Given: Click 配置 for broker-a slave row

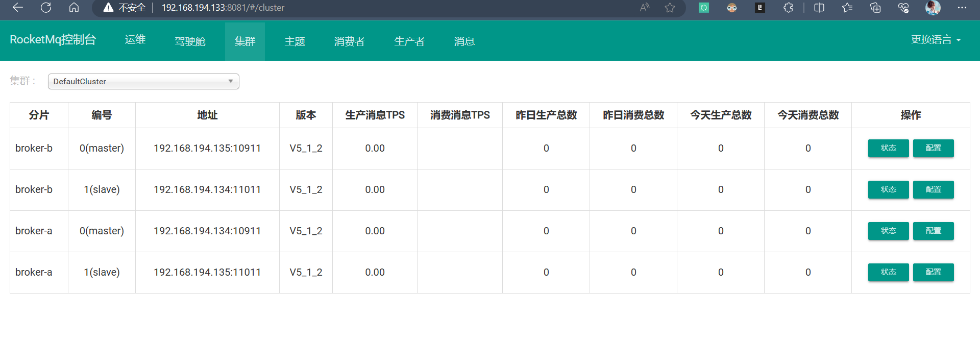Looking at the screenshot, I should 933,272.
